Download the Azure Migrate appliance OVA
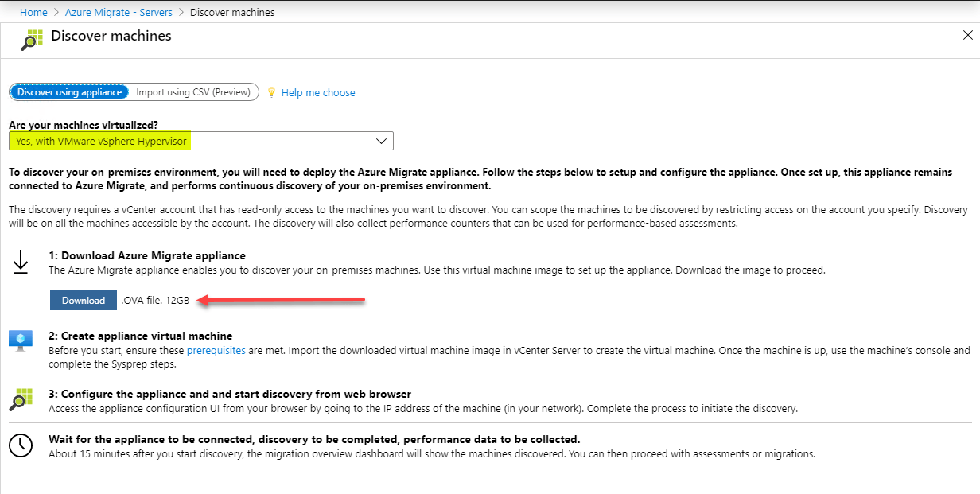The width and height of the screenshot is (980, 494). [x=84, y=300]
